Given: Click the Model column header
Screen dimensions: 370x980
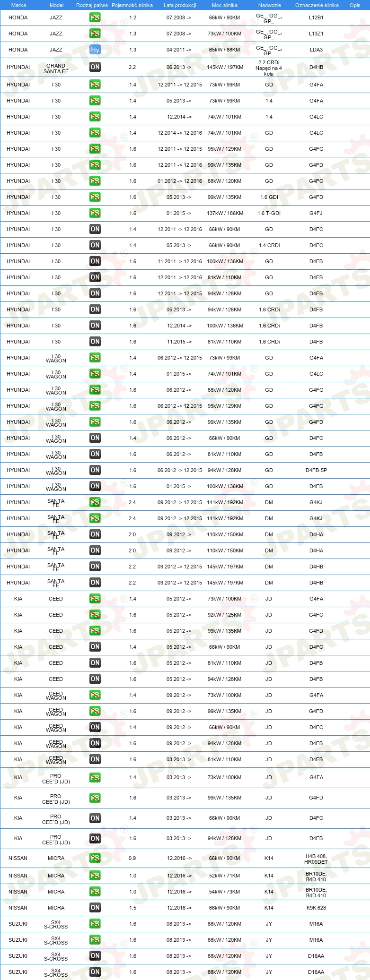Looking at the screenshot, I should 56,5.
